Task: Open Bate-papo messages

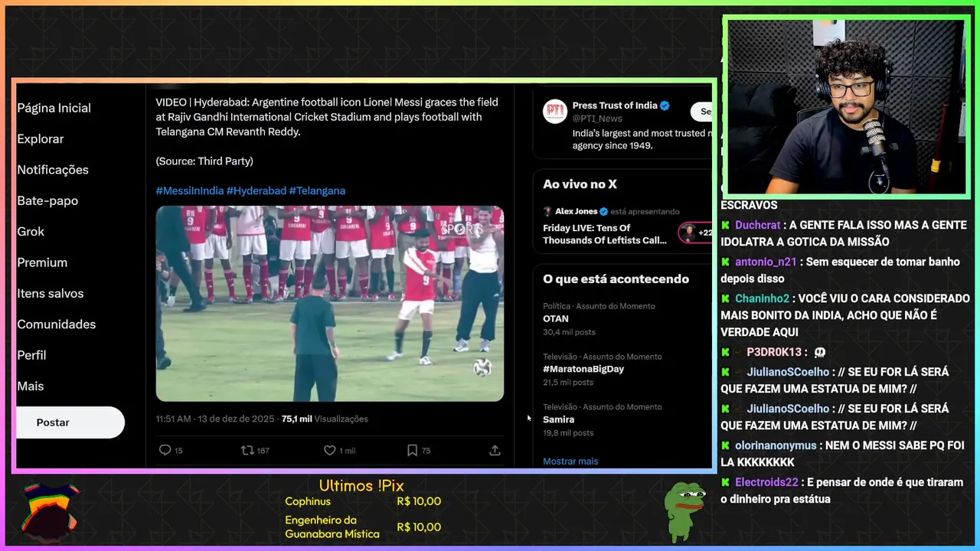Action: click(47, 201)
